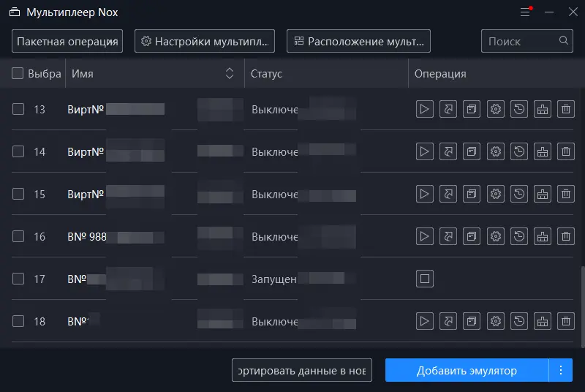Open backup and restore for emulator 13

pyautogui.click(x=519, y=109)
